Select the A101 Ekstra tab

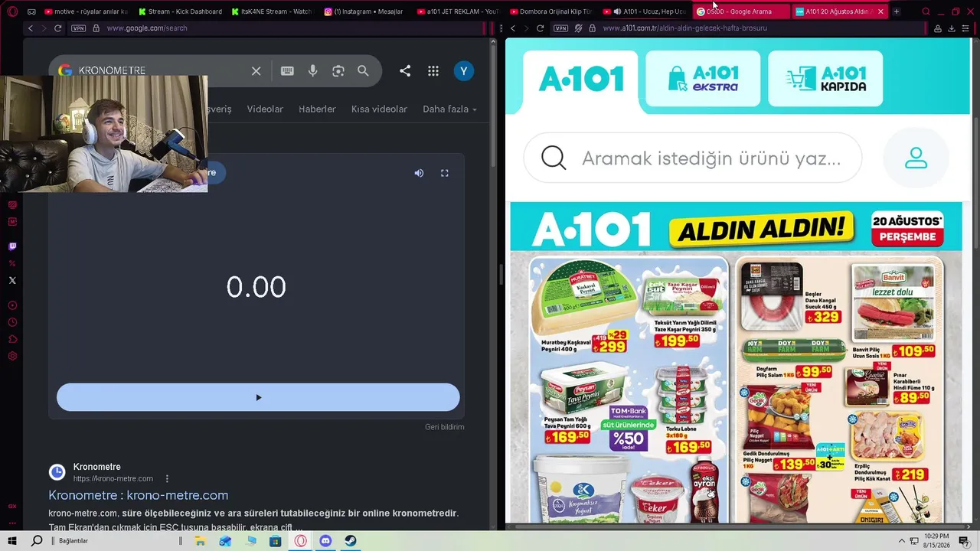click(x=703, y=79)
